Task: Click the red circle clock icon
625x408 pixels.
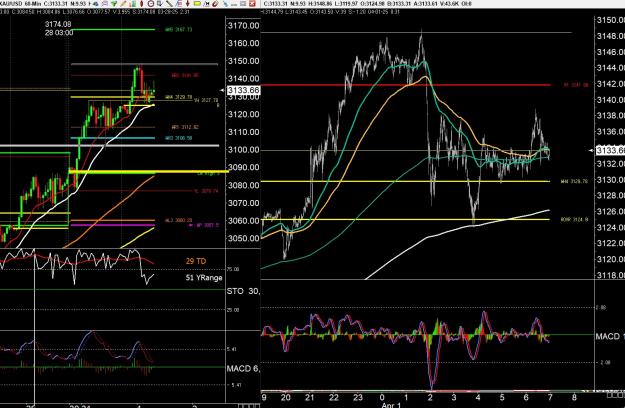Action: pyautogui.click(x=151, y=4)
